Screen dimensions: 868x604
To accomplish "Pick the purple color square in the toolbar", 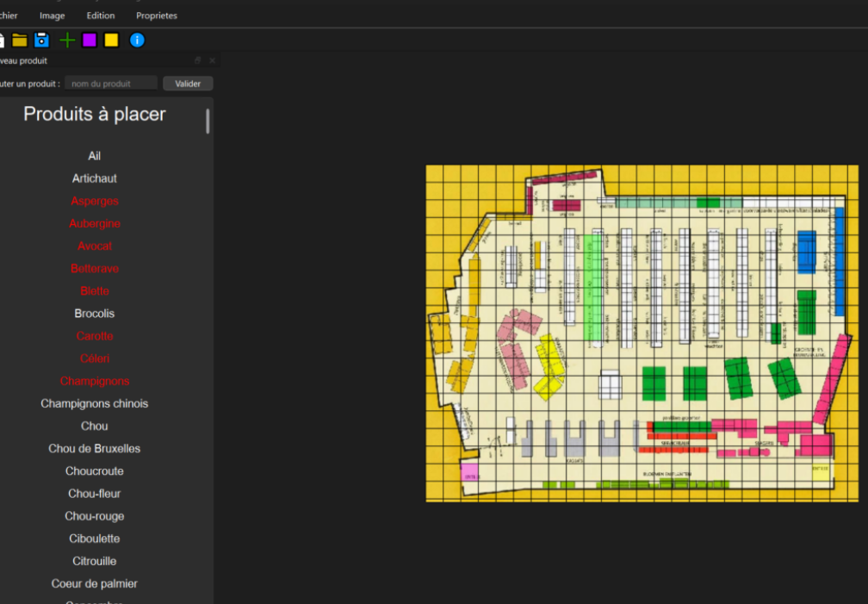I will (89, 40).
